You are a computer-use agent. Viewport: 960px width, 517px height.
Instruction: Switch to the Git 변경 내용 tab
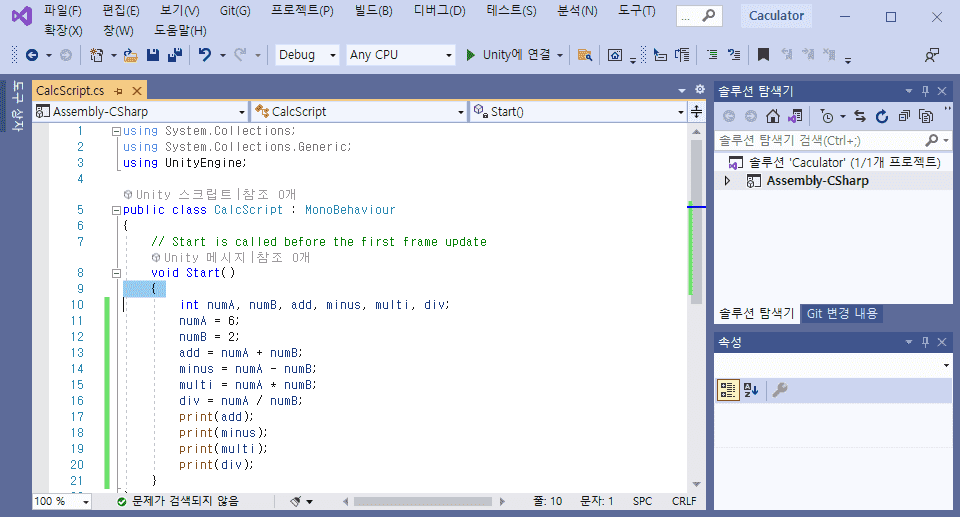click(x=841, y=313)
